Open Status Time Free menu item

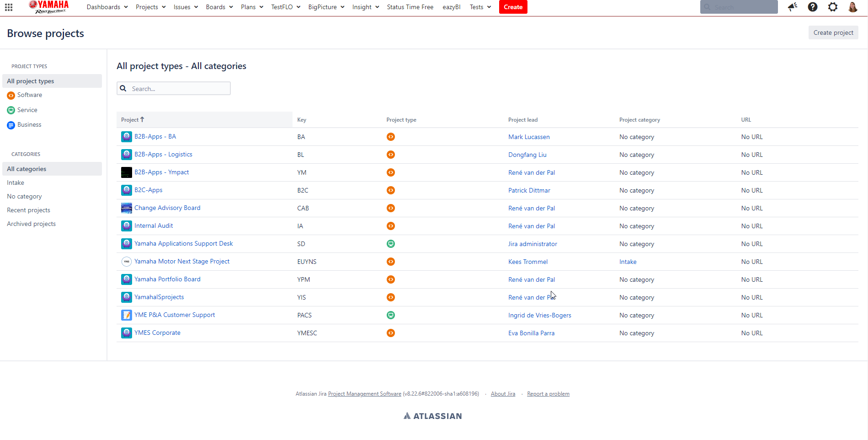pyautogui.click(x=410, y=7)
